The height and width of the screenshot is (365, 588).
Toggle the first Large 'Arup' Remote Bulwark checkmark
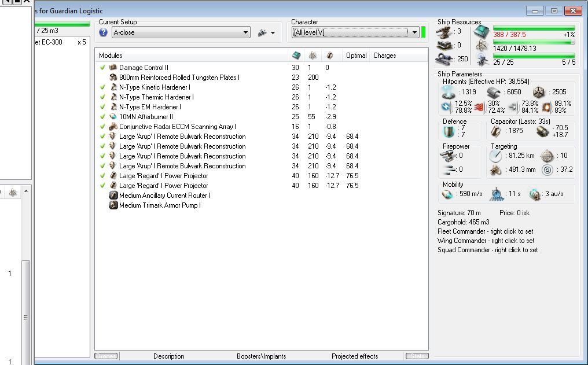(102, 136)
